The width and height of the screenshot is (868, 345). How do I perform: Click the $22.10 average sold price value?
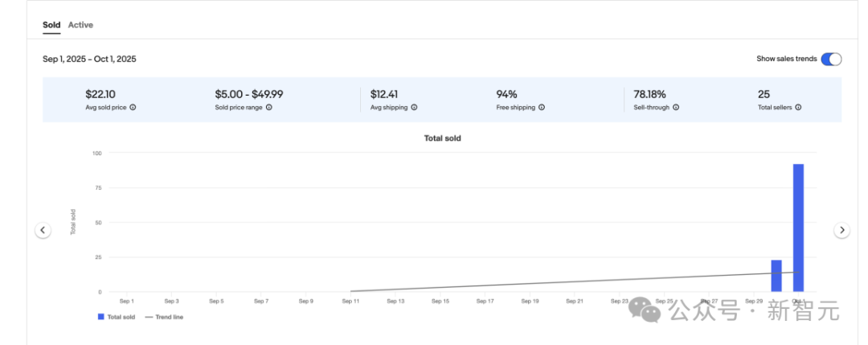[x=100, y=94]
